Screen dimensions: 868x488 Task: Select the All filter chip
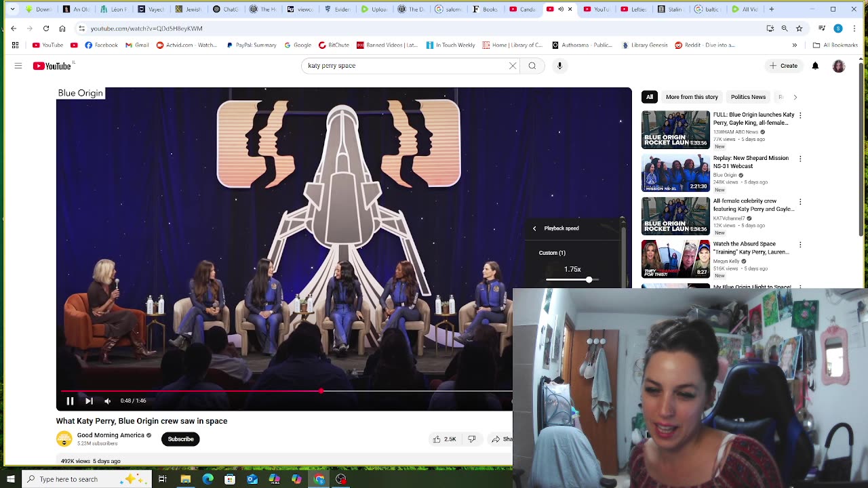coord(650,97)
